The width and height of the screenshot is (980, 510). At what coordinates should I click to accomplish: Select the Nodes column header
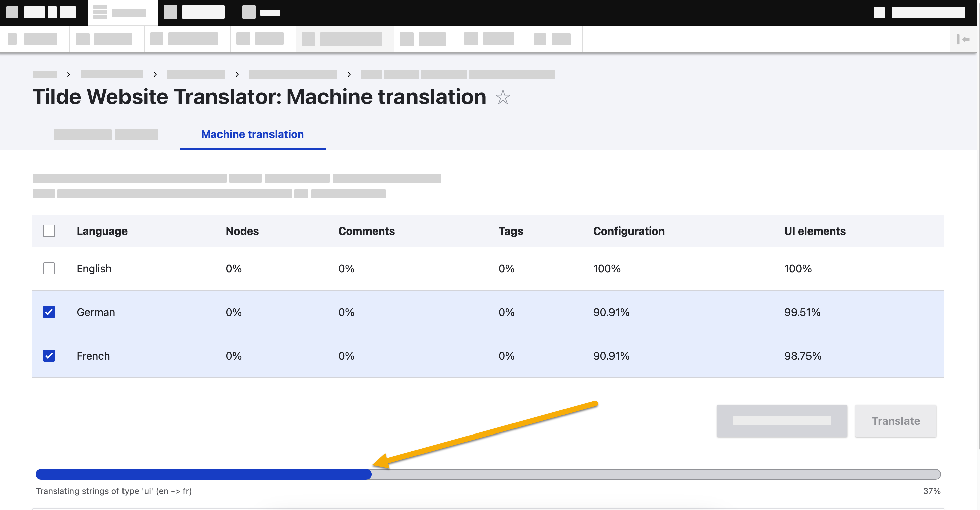coord(242,231)
